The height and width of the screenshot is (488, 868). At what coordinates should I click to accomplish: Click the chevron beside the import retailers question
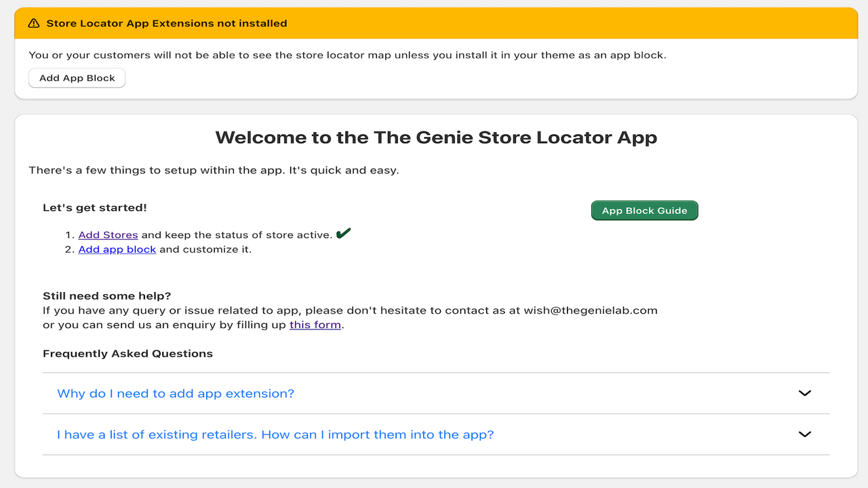(804, 434)
